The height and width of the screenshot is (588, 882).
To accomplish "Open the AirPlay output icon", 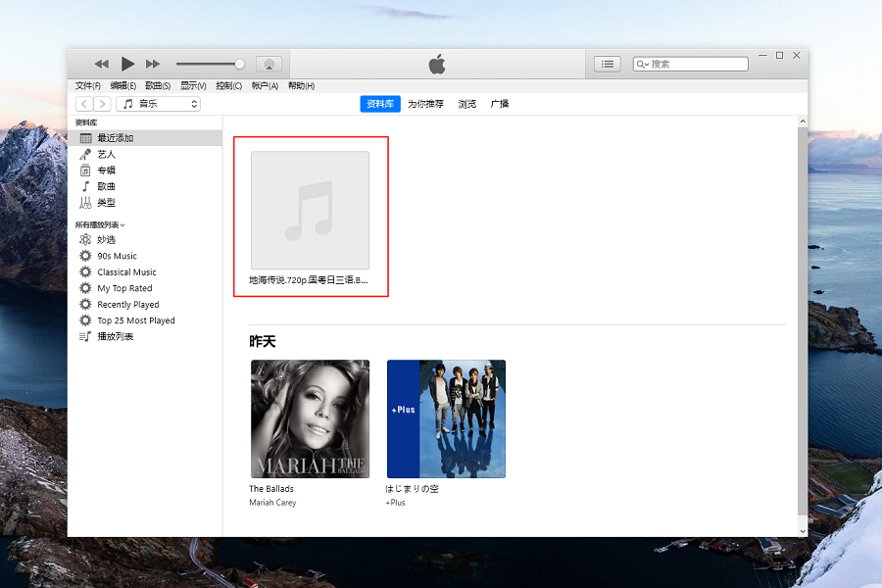I will (x=268, y=64).
